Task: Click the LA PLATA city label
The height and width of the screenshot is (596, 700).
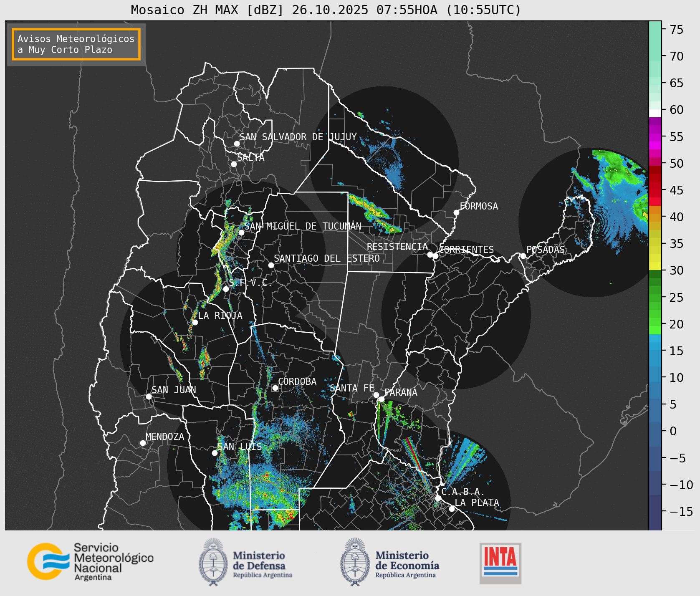Action: click(477, 503)
